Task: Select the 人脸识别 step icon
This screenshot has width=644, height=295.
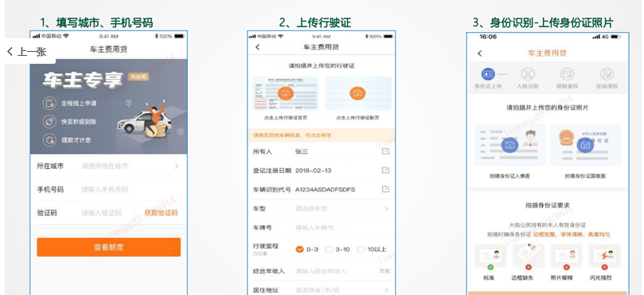Action: pos(528,74)
